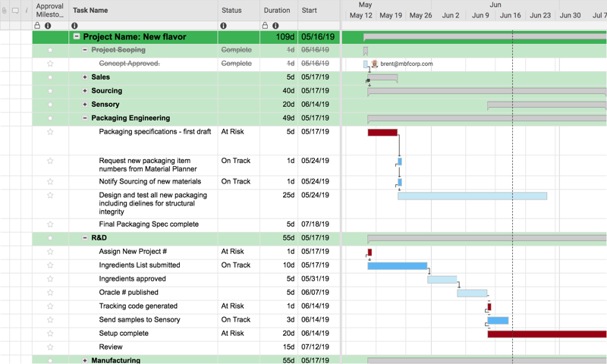Click info icon under Task Name header
The width and height of the screenshot is (607, 364).
74,26
